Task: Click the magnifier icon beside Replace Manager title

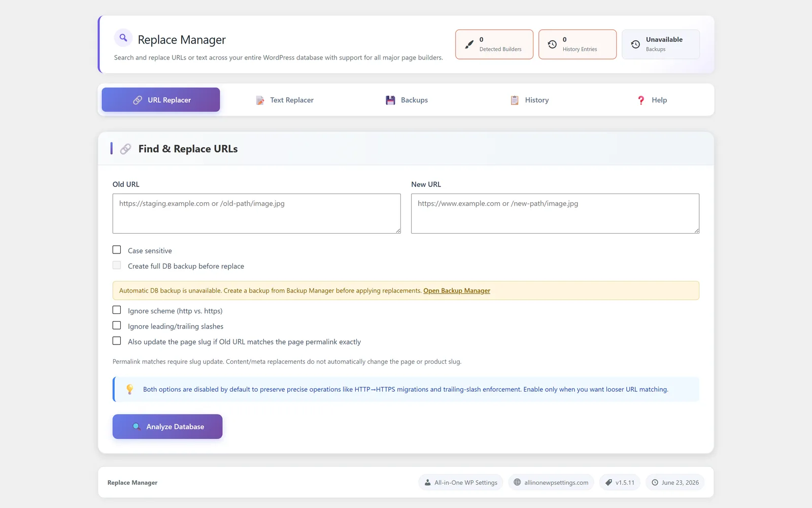Action: click(x=123, y=38)
